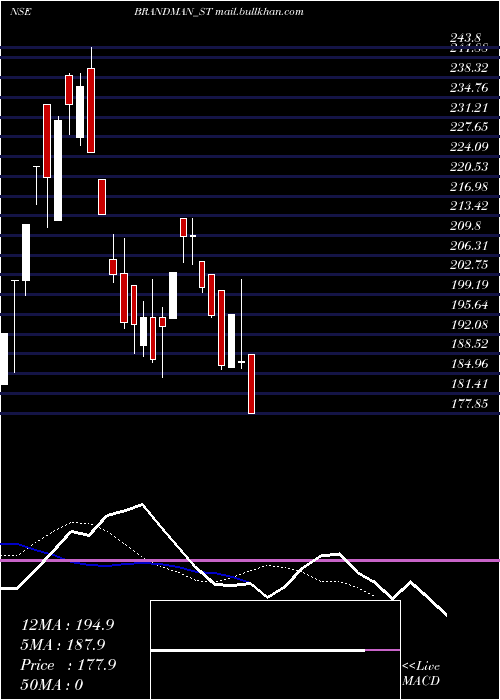The image size is (500, 700).
Task: Select the 234.76 price level label
Action: click(469, 88)
